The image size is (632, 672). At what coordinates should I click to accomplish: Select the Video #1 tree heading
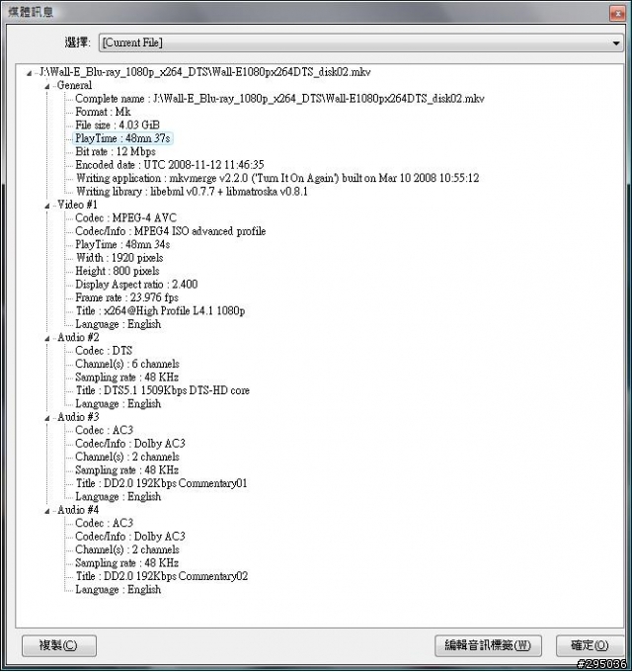tap(77, 205)
